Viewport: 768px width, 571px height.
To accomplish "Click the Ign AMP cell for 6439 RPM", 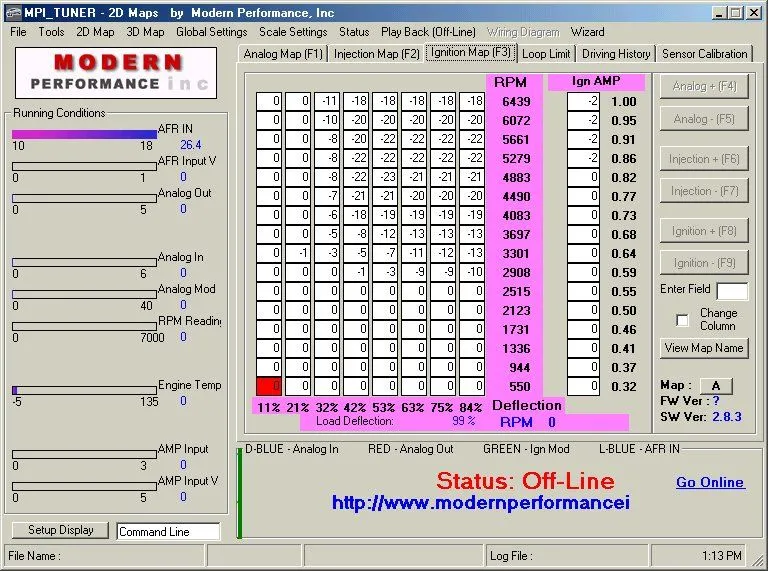I will [584, 102].
